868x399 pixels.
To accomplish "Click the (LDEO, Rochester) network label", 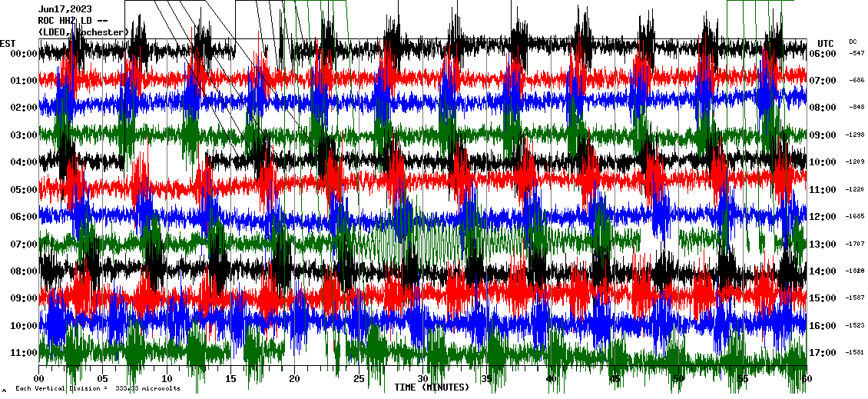I will tap(83, 32).
